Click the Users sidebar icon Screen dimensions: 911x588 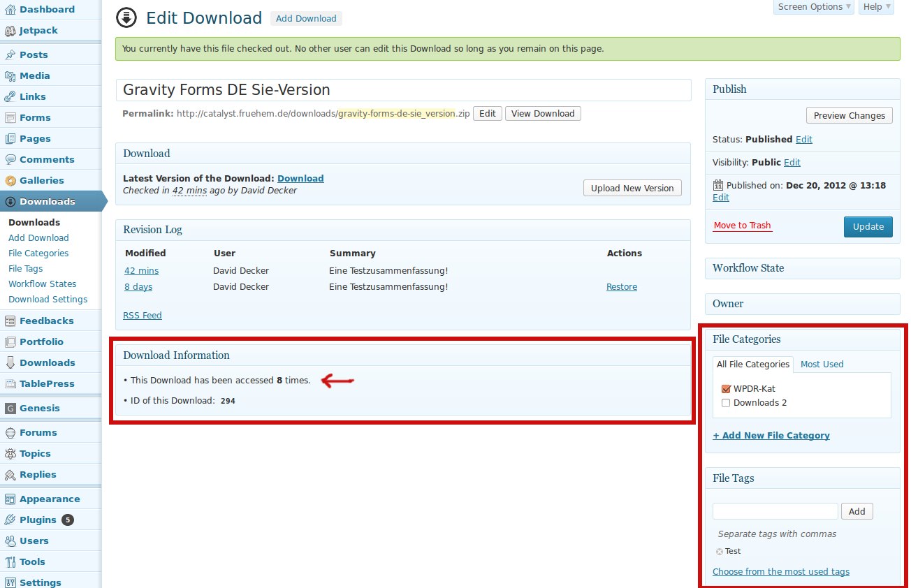pyautogui.click(x=10, y=541)
